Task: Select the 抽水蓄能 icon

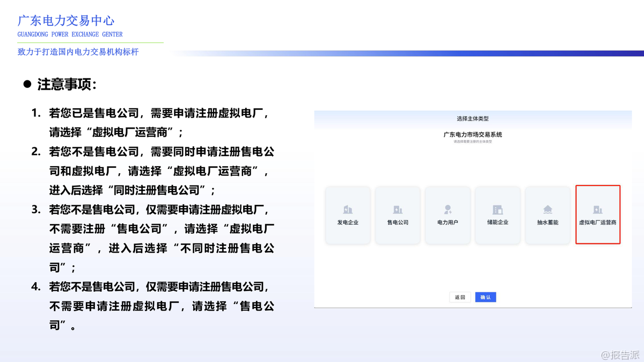Action: tap(547, 210)
